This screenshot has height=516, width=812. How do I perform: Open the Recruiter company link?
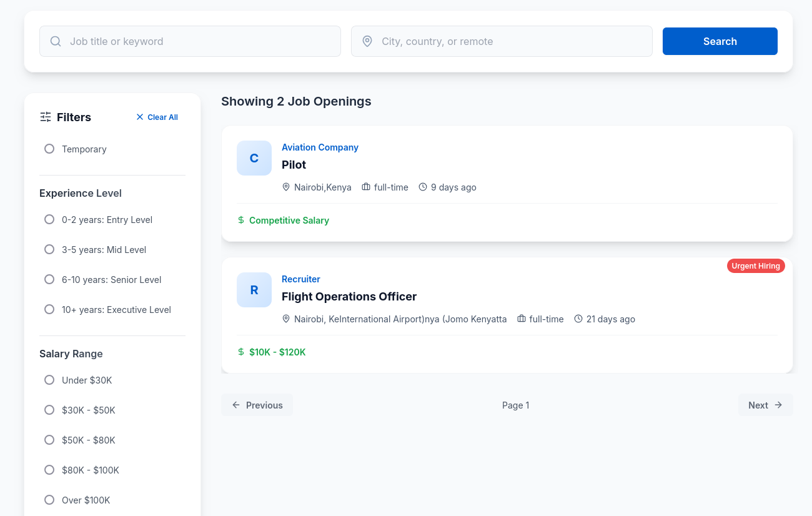(300, 279)
